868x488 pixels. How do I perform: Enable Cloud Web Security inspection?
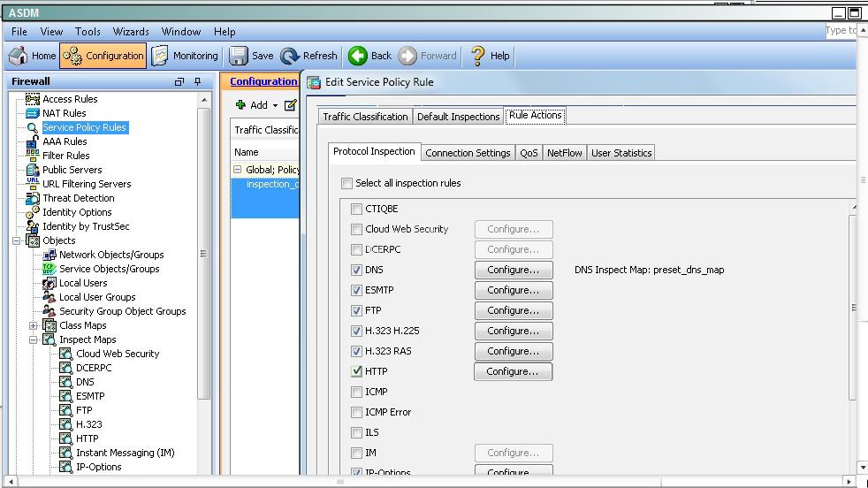356,229
